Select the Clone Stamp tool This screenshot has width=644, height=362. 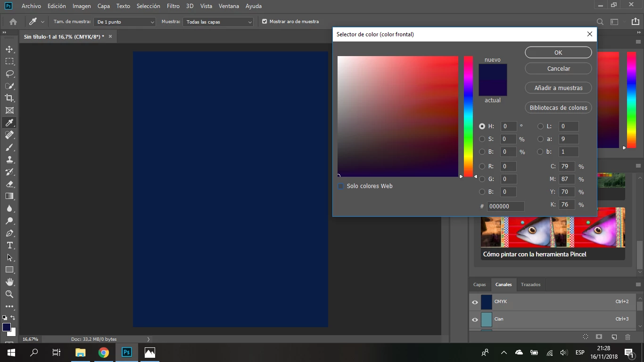click(9, 159)
